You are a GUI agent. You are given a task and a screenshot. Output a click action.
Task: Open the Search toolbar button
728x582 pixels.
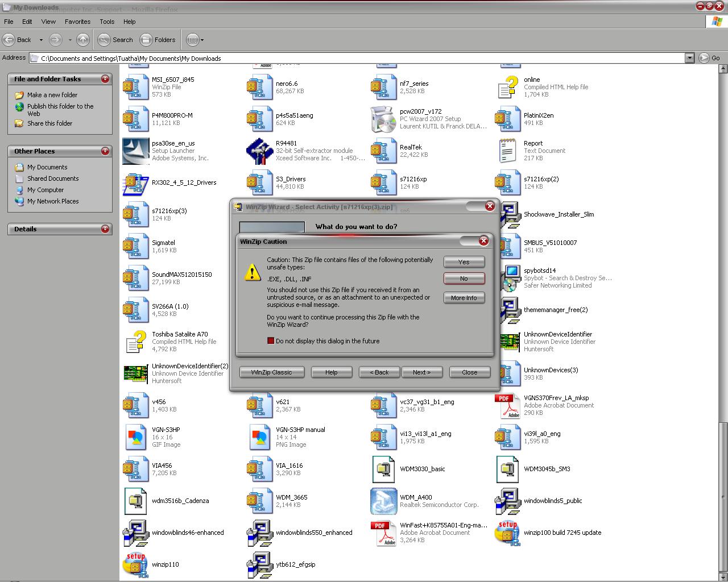(x=115, y=40)
